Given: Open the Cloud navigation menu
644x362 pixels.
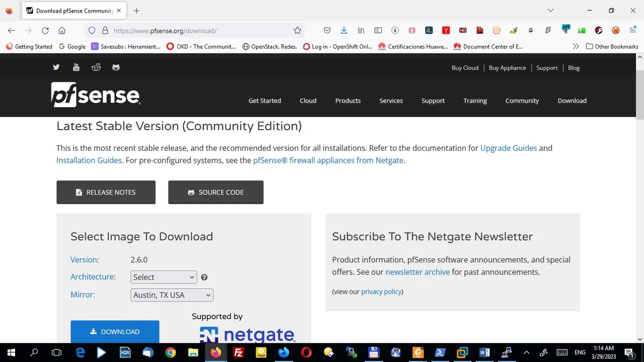Looking at the screenshot, I should pyautogui.click(x=308, y=101).
